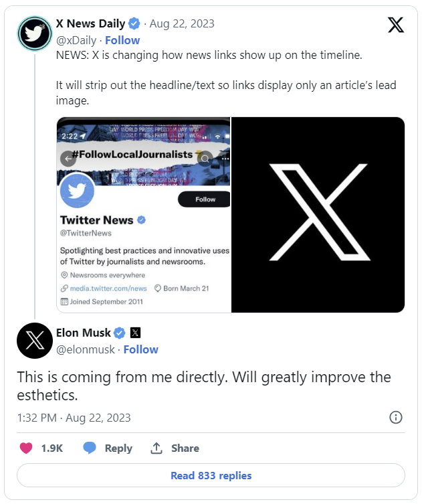
Task: Click the Reply speech bubble icon
Action: click(x=90, y=448)
